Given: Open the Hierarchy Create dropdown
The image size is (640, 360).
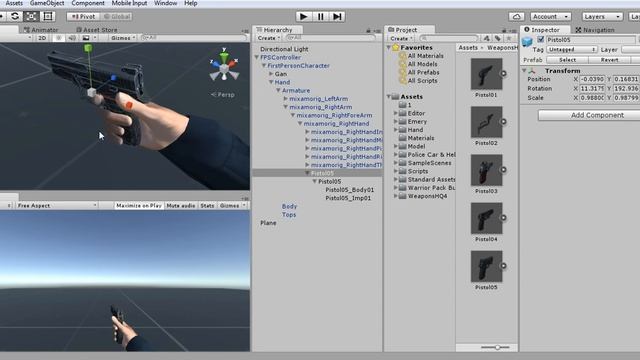Looking at the screenshot, I should (269, 38).
